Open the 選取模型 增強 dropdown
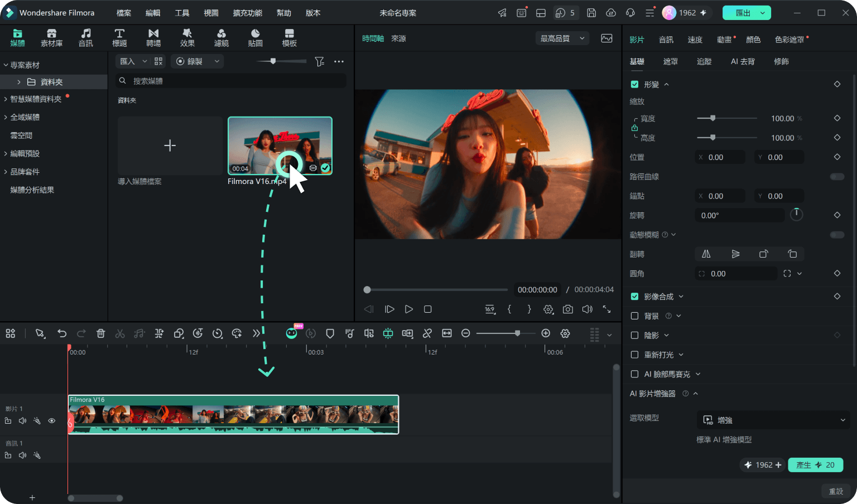 [773, 420]
